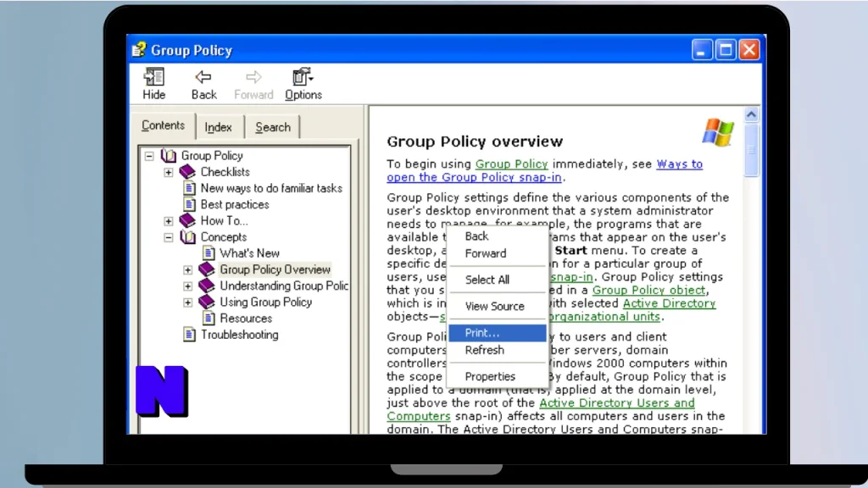Image resolution: width=868 pixels, height=488 pixels.
Task: Select the Using Group Policy tree item
Action: point(265,302)
